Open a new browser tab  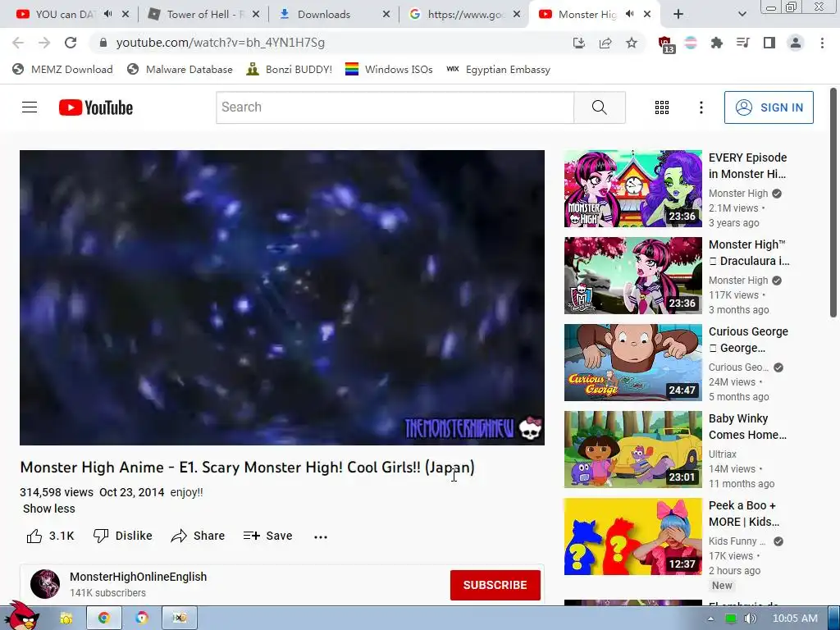point(678,15)
